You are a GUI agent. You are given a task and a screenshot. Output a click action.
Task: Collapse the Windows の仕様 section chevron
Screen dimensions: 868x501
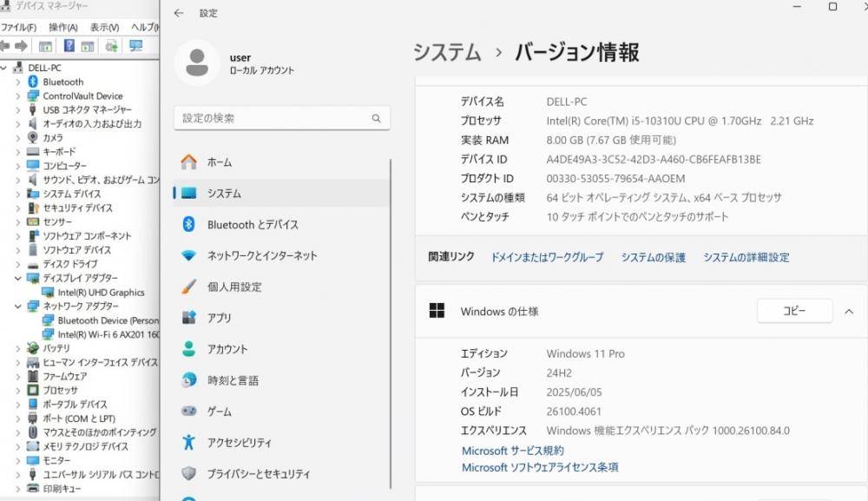pyautogui.click(x=849, y=311)
